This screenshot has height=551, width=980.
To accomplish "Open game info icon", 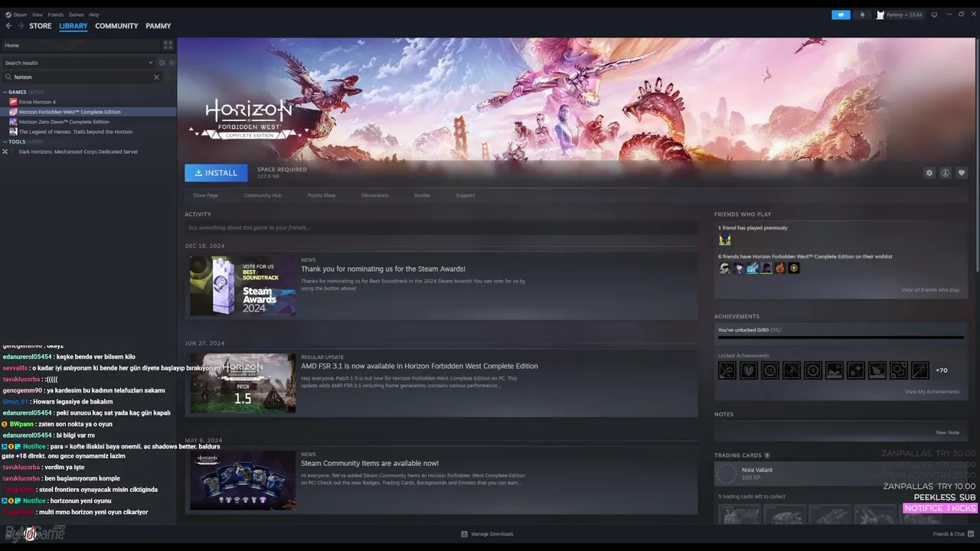I will click(946, 173).
